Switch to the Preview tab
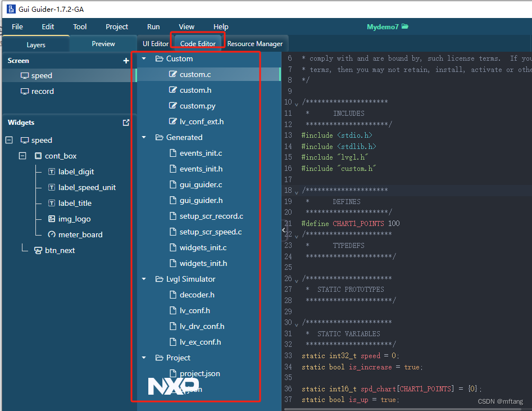The height and width of the screenshot is (411, 532). pyautogui.click(x=103, y=43)
